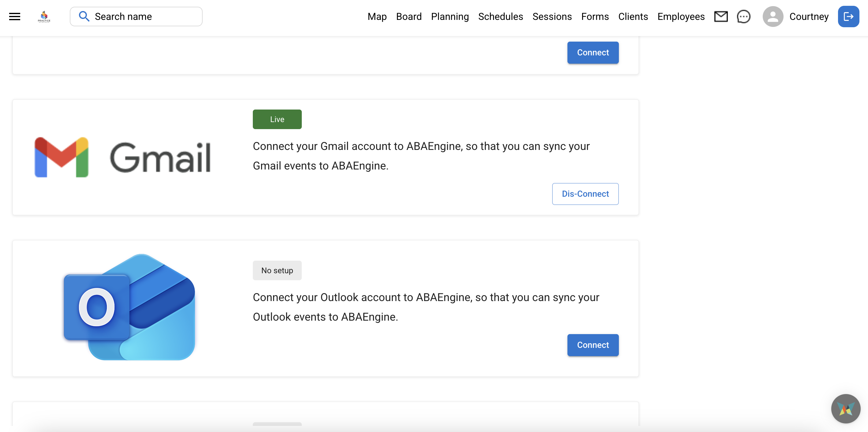This screenshot has height=432, width=868.
Task: Navigate to Planning
Action: click(450, 17)
